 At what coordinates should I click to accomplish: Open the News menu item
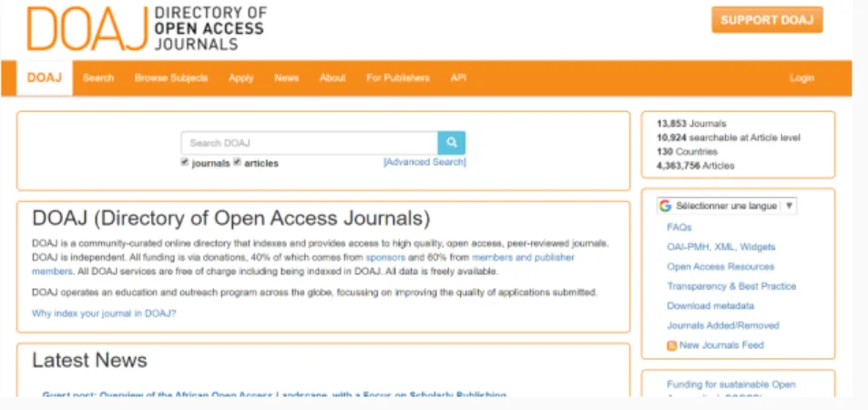tap(286, 78)
